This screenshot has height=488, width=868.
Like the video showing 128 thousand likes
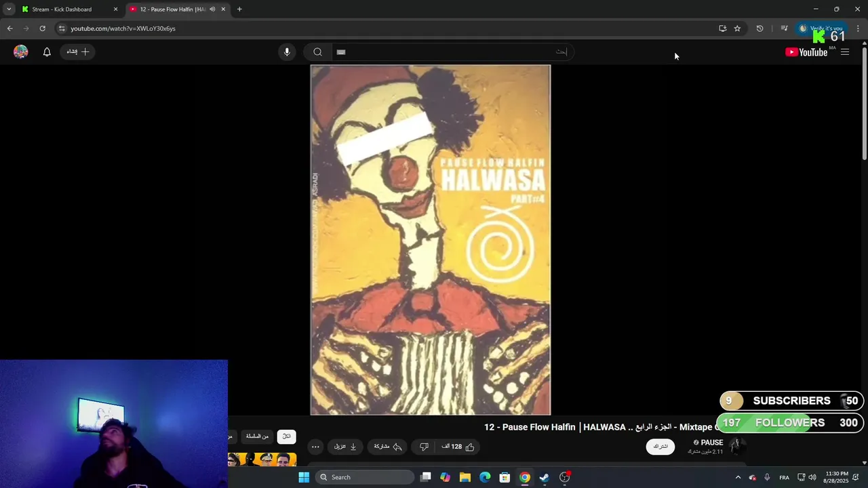click(459, 447)
